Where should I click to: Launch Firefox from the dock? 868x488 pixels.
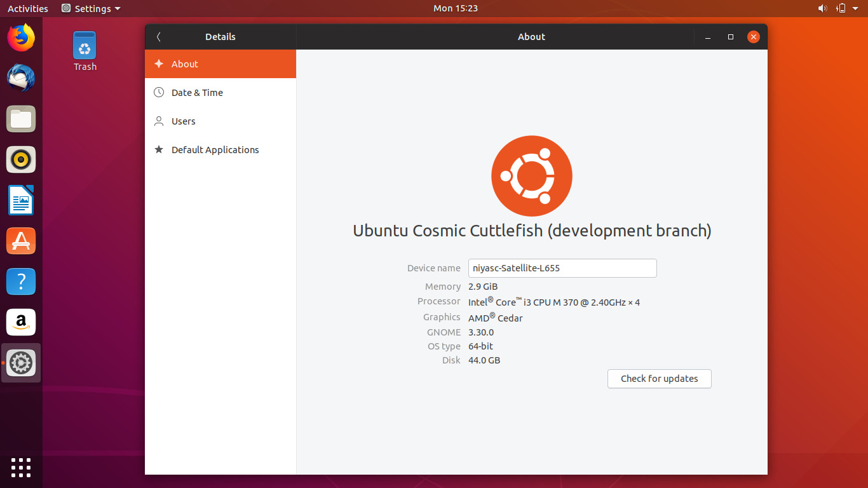(x=21, y=37)
